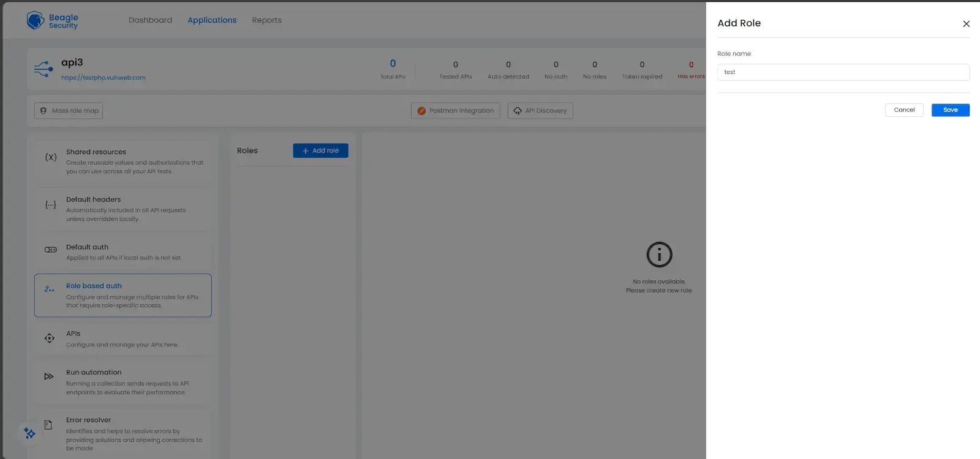Click the Has errors count
This screenshot has width=980, height=459.
(x=692, y=64)
